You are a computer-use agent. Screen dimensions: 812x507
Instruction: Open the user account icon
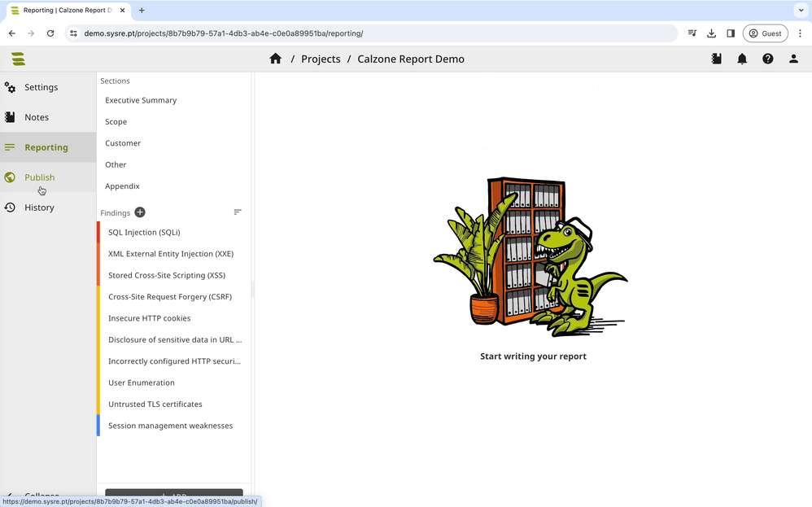[793, 59]
